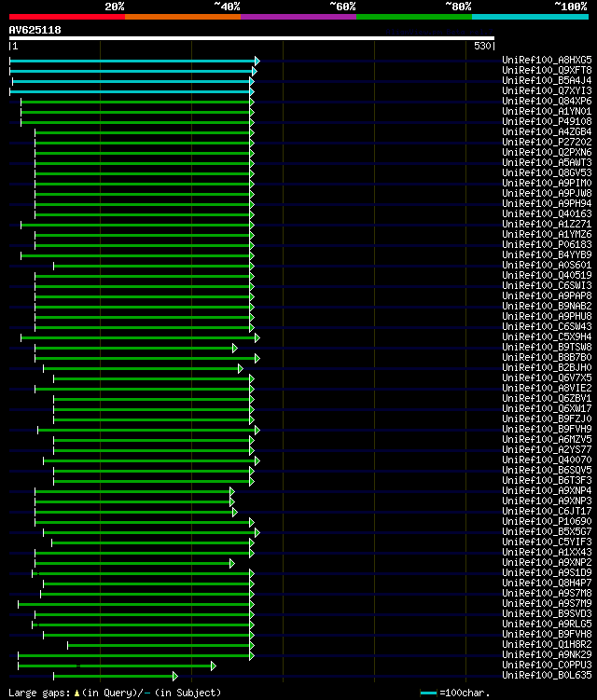Click the UniRef100_A1YN01 label
597x700 pixels.
point(547,111)
